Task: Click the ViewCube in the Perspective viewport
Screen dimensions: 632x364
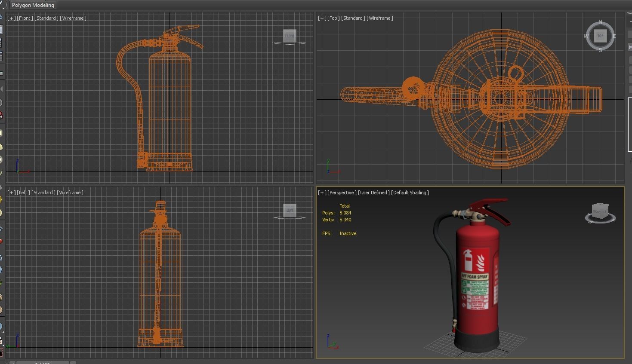Action: (x=600, y=211)
